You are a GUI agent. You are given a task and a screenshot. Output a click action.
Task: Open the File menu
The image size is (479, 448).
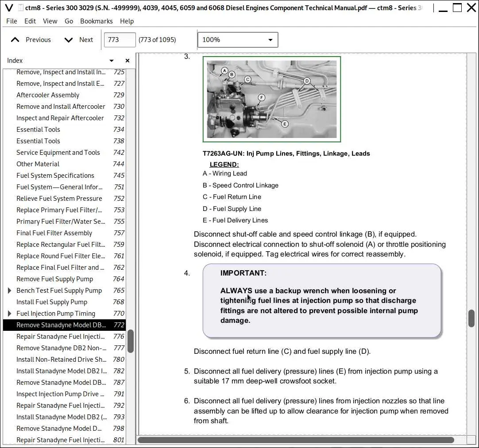pyautogui.click(x=12, y=21)
